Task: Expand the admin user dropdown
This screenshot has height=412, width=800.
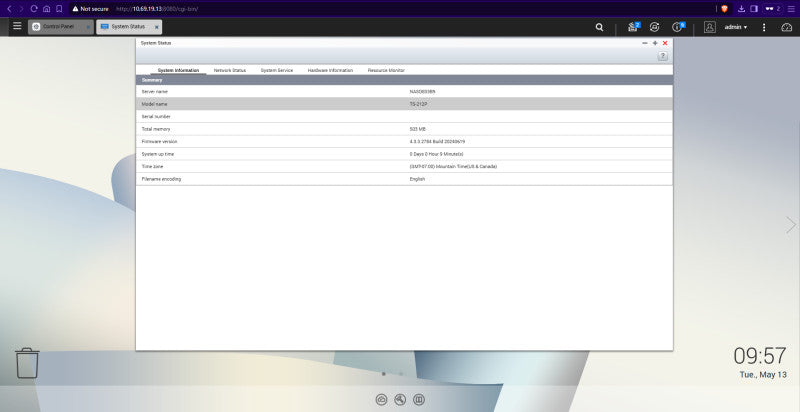Action: tap(736, 27)
